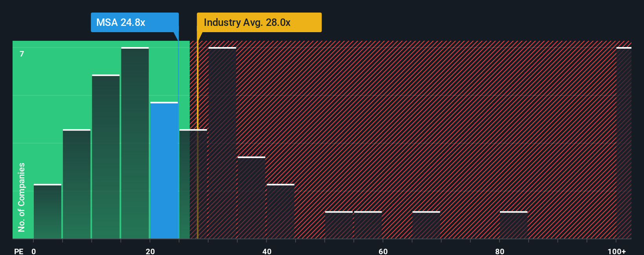Select the bar for PE 35 to 40

coord(251,198)
